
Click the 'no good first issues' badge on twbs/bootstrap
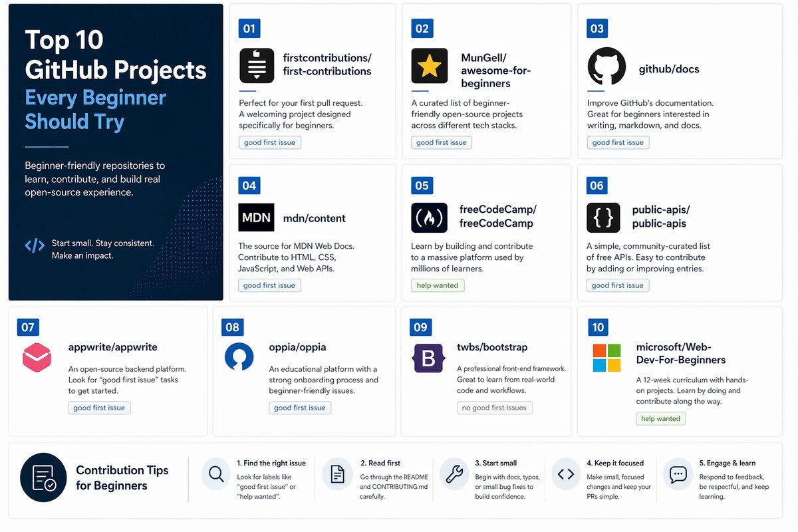[495, 408]
